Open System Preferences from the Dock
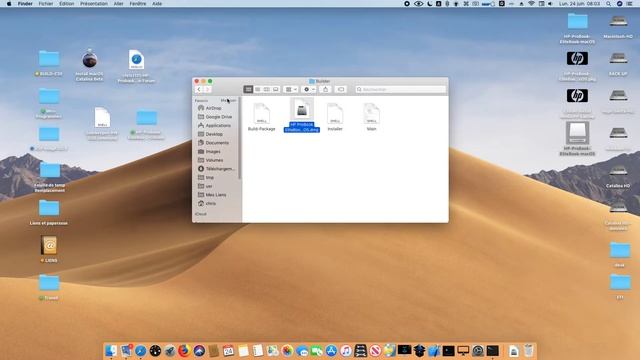The image size is (640, 360). pyautogui.click(x=478, y=350)
